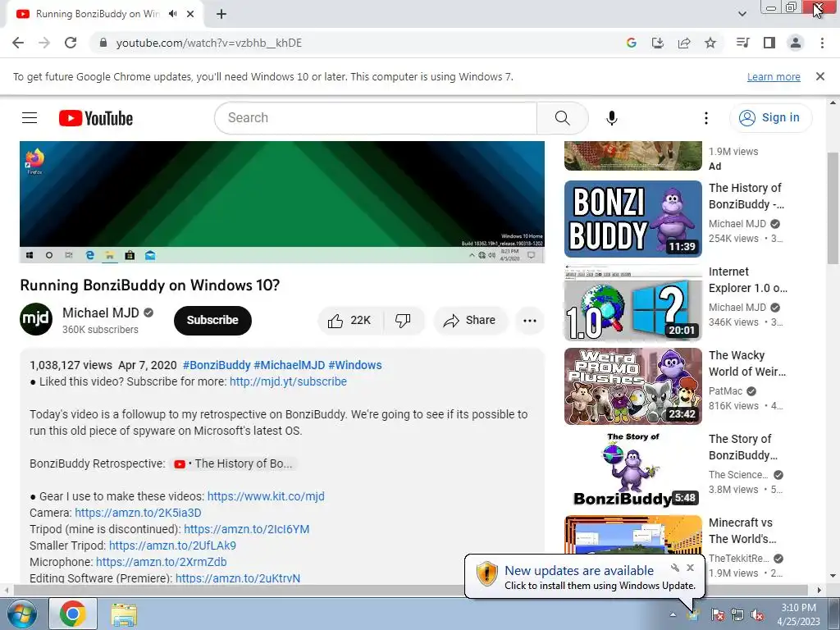Dismiss the Windows 7 update infobar
Screen dimensions: 840x630
[820, 76]
